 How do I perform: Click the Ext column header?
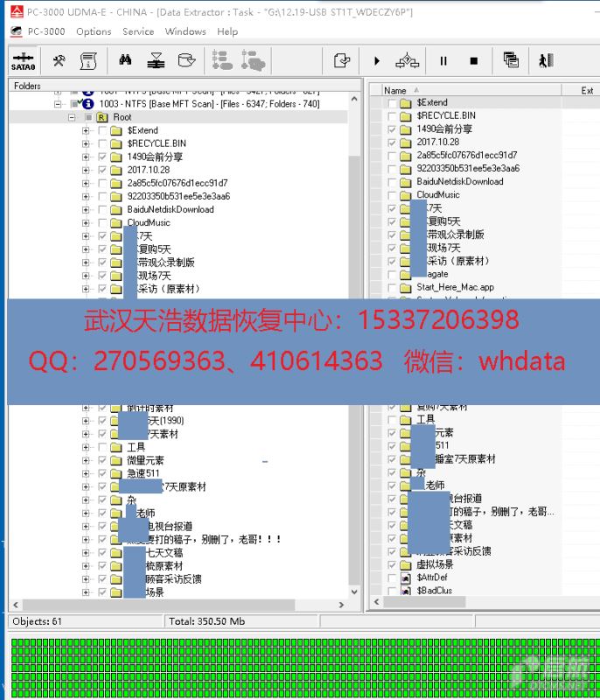coord(587,90)
